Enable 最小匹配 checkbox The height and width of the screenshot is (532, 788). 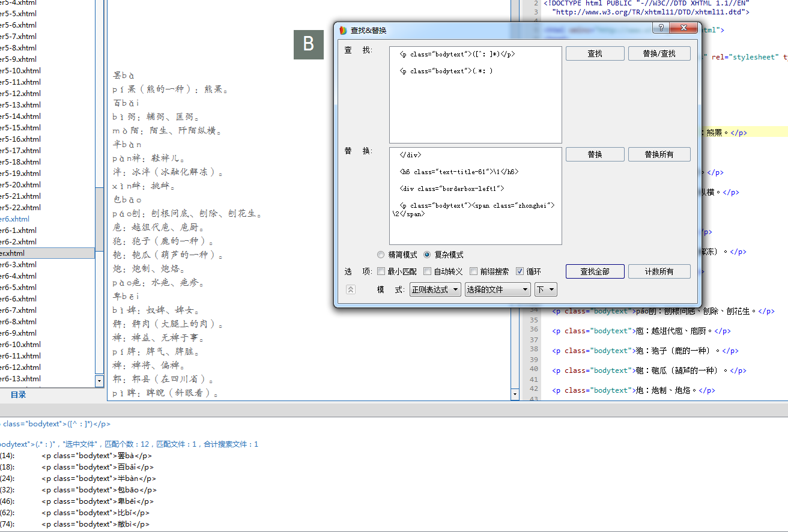tap(381, 271)
